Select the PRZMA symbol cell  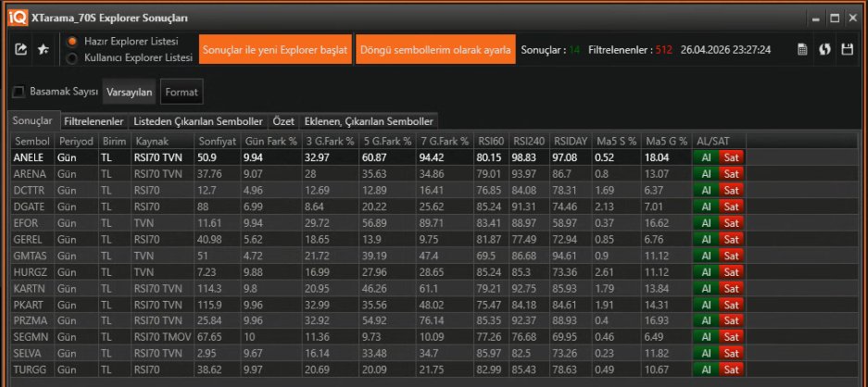[32, 320]
